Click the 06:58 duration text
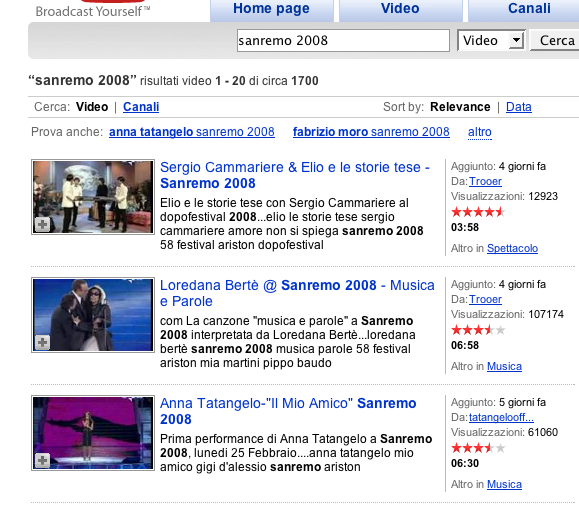Image resolution: width=579 pixels, height=506 pixels. point(465,345)
